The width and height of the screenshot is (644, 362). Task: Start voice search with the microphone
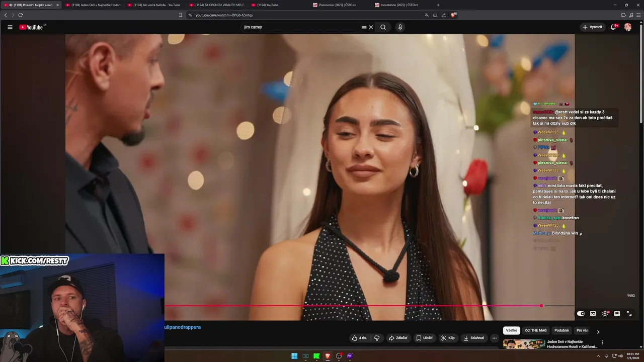[x=400, y=27]
